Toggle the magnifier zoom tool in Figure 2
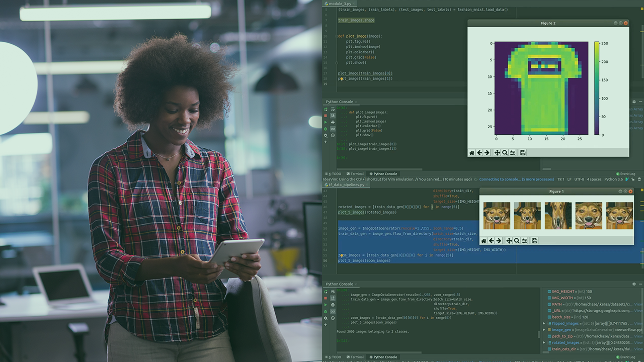This screenshot has height=362, width=644. click(505, 153)
